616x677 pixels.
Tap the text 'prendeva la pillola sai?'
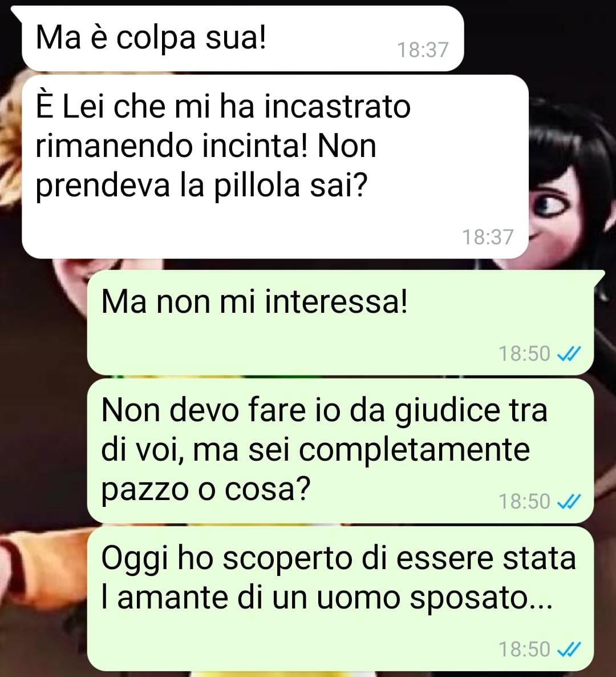[201, 186]
